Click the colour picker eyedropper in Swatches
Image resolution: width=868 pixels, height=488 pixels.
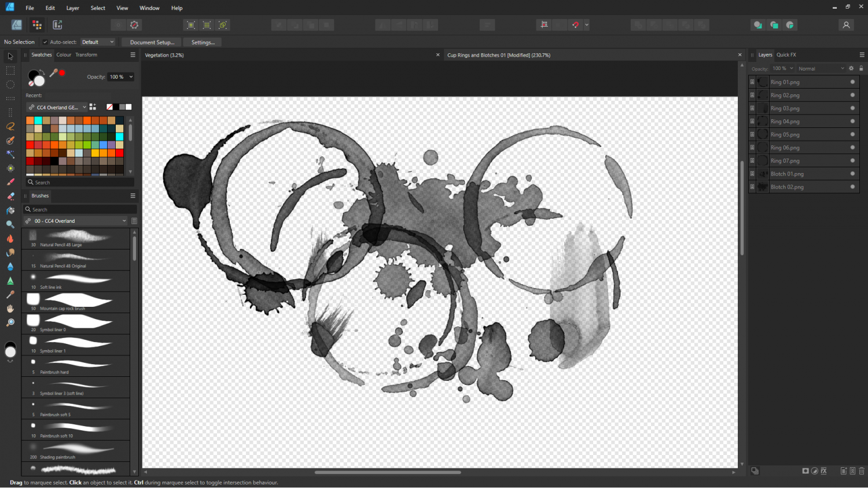(53, 73)
